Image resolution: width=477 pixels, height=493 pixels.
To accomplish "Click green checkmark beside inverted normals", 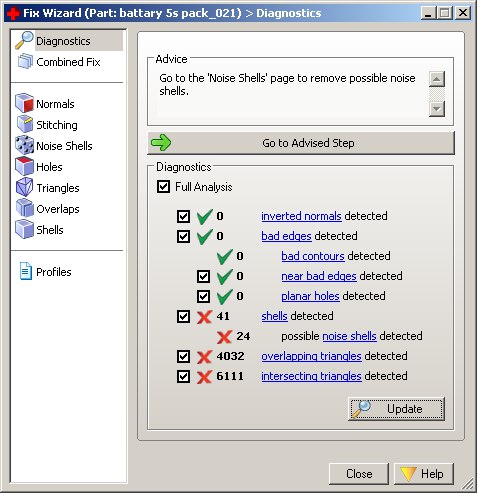I will 205,216.
